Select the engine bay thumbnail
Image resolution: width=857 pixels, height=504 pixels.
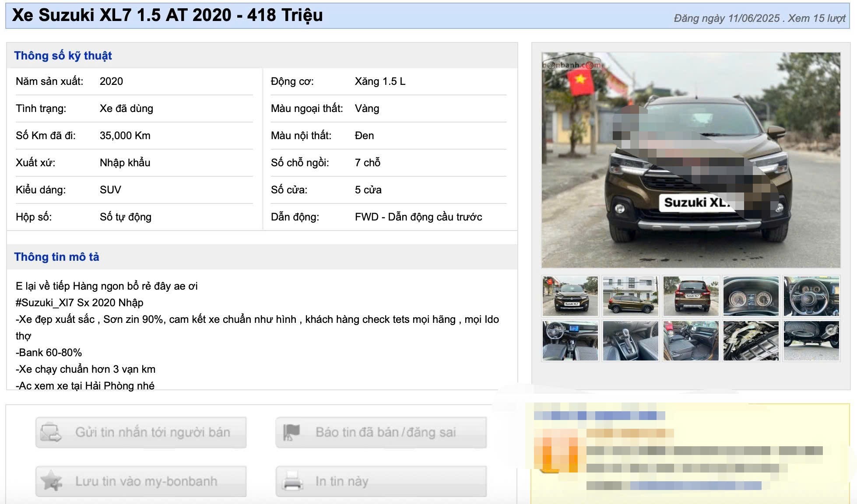tap(751, 341)
